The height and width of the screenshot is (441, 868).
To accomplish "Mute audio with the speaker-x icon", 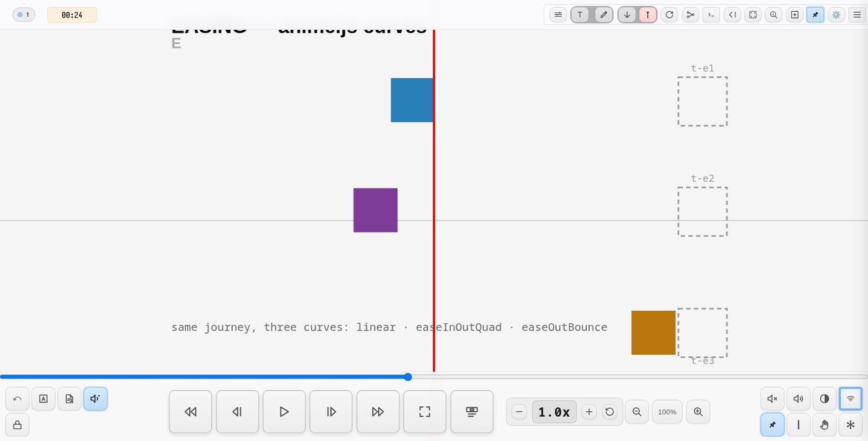I will tap(773, 399).
